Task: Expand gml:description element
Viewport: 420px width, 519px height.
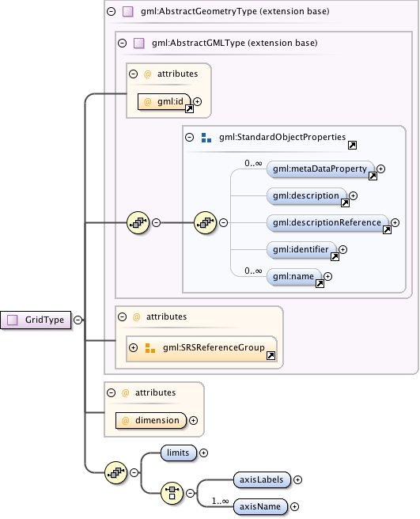Action: (353, 195)
